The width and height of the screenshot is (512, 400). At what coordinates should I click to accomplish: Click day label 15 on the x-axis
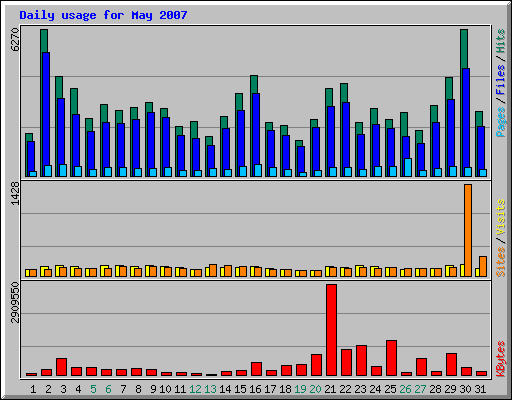click(240, 389)
